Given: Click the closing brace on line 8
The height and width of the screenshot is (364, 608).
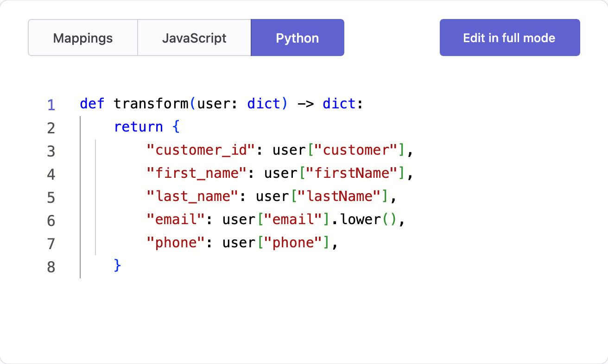Looking at the screenshot, I should (x=117, y=266).
